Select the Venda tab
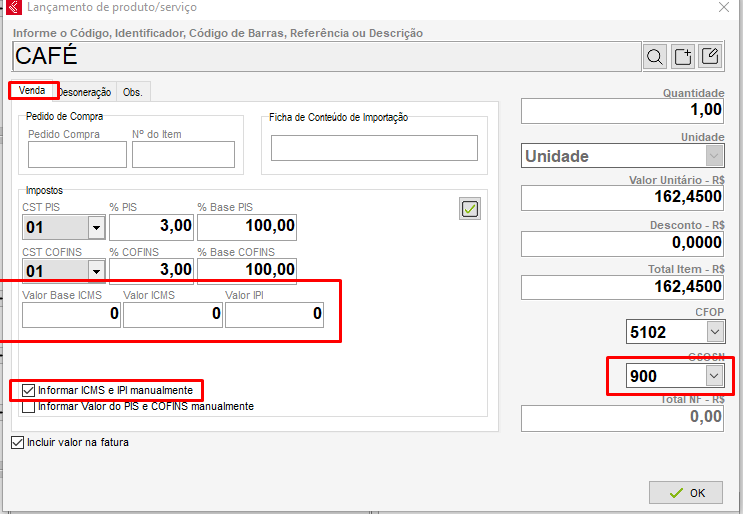The image size is (743, 514). pos(32,91)
